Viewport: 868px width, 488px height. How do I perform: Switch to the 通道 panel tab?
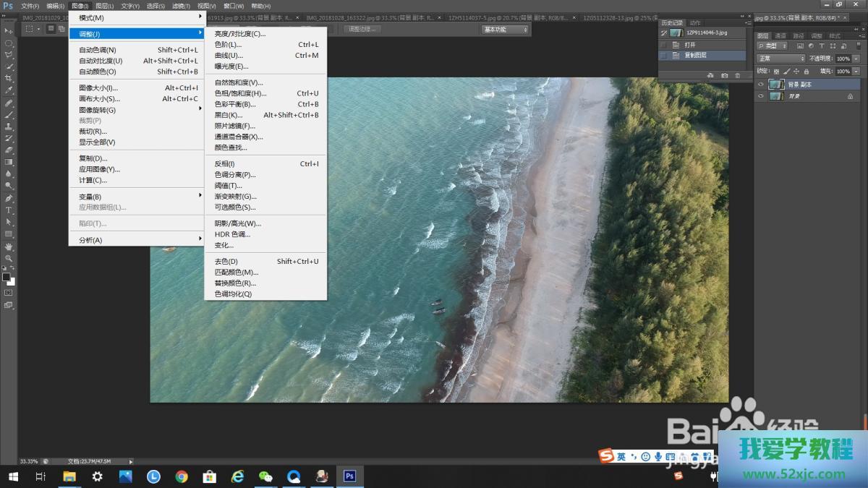(780, 35)
